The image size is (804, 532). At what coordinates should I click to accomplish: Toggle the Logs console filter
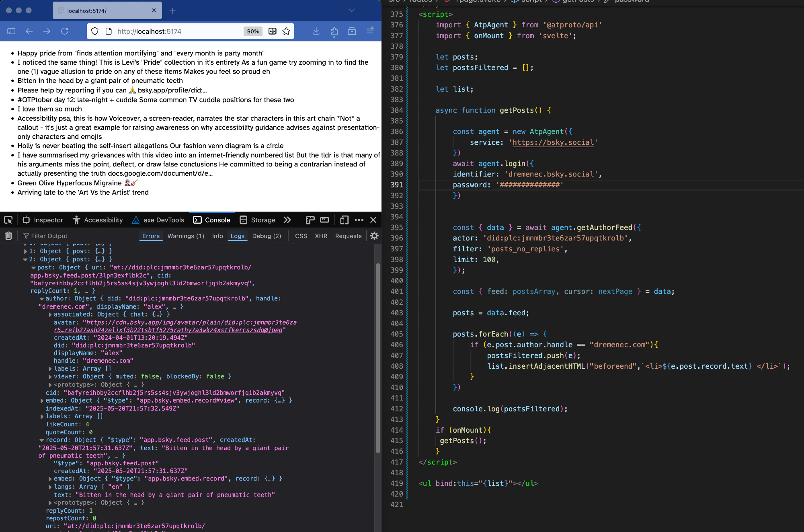[237, 236]
